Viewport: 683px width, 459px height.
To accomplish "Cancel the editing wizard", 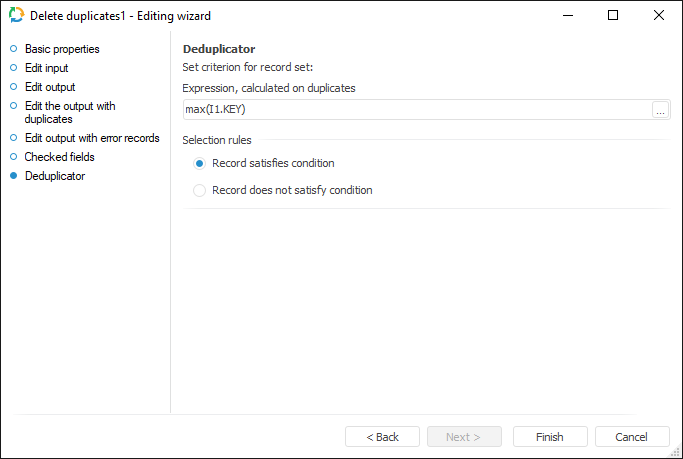I will coord(632,437).
